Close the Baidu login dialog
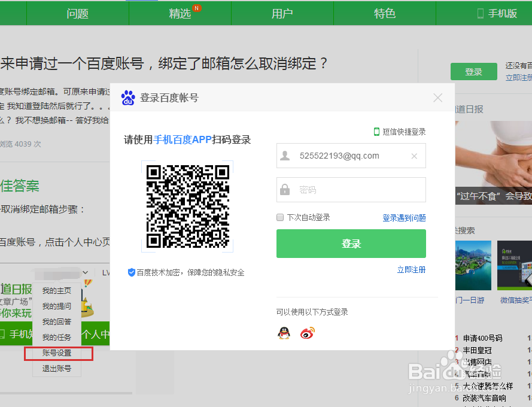 437,98
